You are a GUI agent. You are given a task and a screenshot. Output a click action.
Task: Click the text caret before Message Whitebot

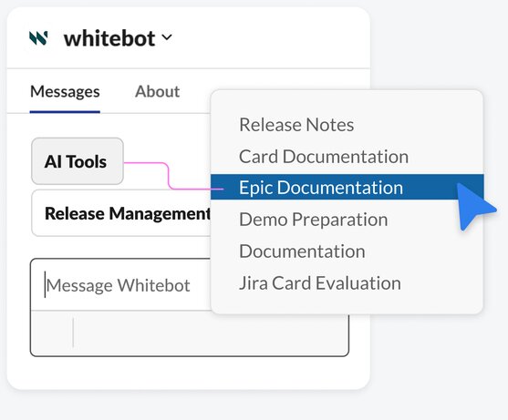pos(45,284)
